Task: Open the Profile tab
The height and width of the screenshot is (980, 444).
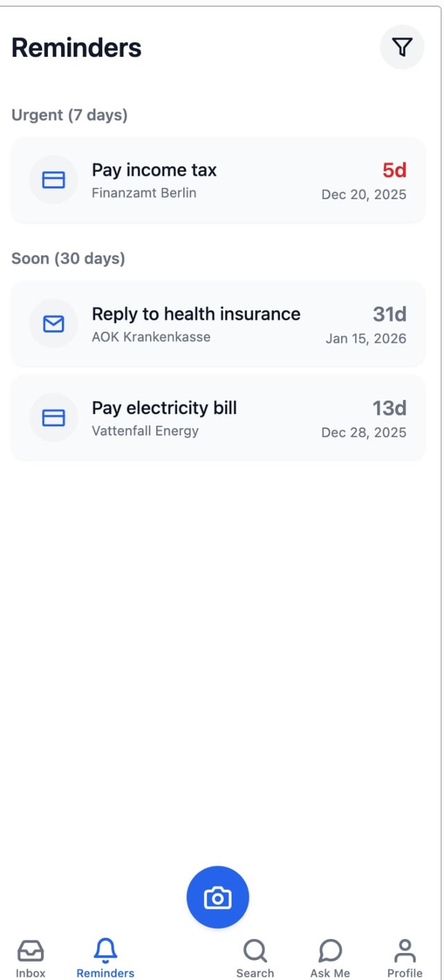Action: tap(404, 958)
